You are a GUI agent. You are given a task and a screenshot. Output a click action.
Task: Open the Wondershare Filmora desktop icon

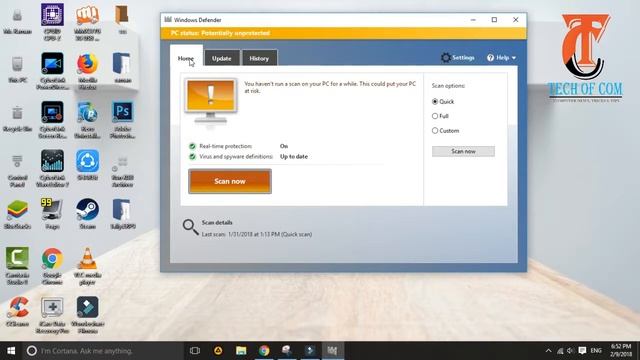pos(87,315)
